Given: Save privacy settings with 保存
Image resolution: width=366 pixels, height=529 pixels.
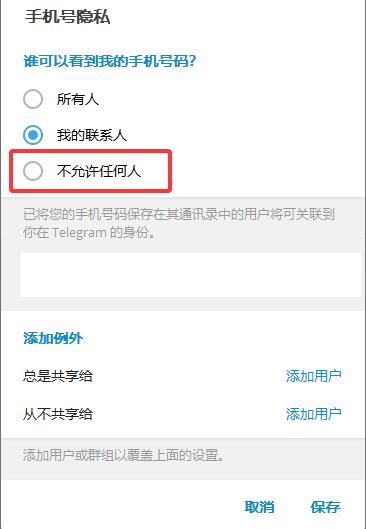Looking at the screenshot, I should click(326, 507).
